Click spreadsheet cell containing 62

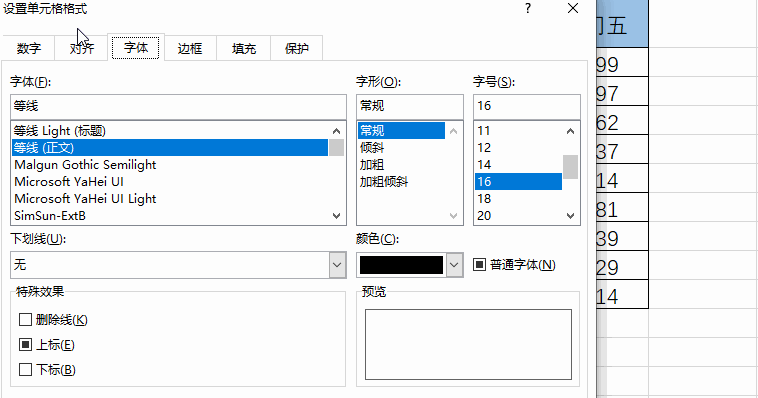tap(622, 120)
